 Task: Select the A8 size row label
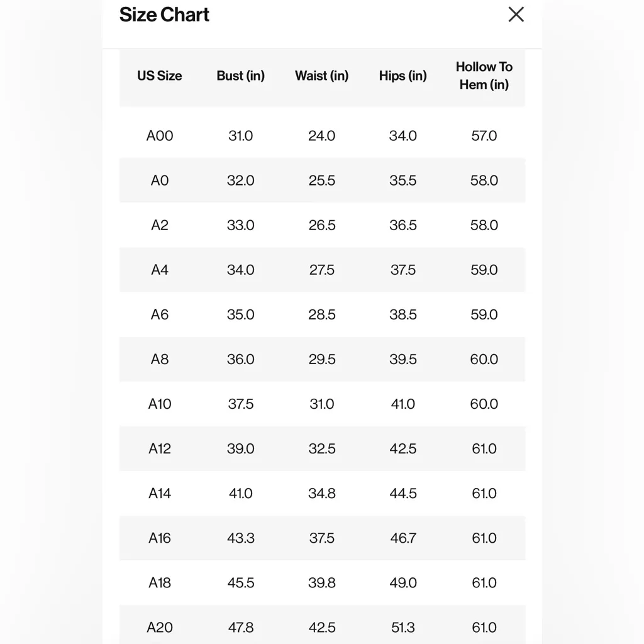(x=160, y=359)
